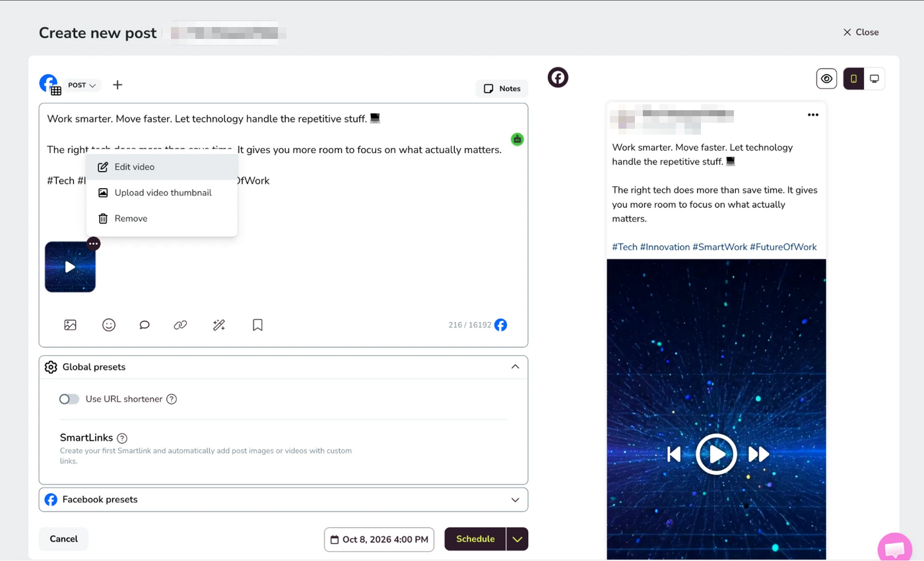Toggle the Use URL shortener switch
The height and width of the screenshot is (561, 924).
tap(69, 399)
